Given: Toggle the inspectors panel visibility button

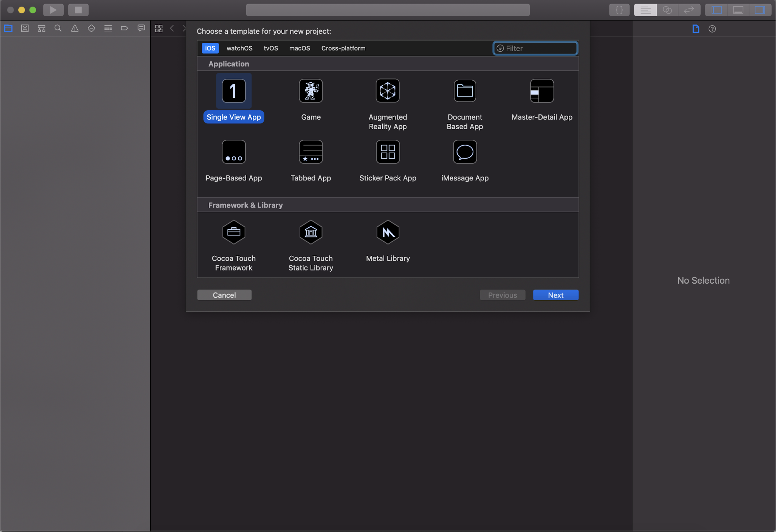Looking at the screenshot, I should 759,10.
